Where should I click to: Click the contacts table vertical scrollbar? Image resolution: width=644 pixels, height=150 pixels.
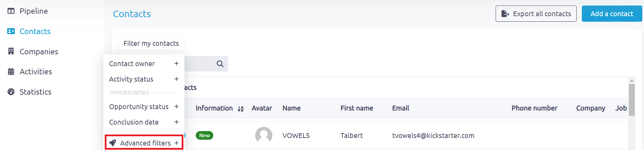coord(632,114)
